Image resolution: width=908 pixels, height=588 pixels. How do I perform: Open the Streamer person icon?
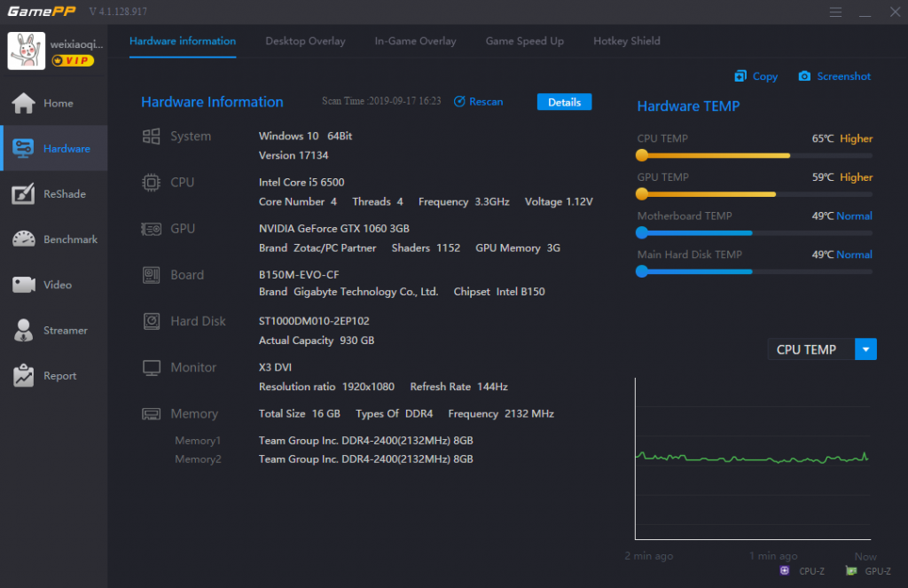pyautogui.click(x=23, y=330)
